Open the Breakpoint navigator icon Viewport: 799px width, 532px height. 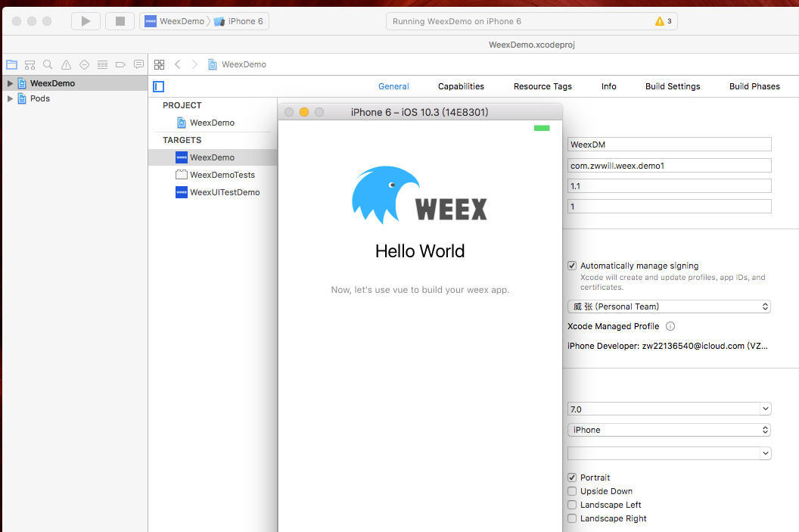coord(120,65)
